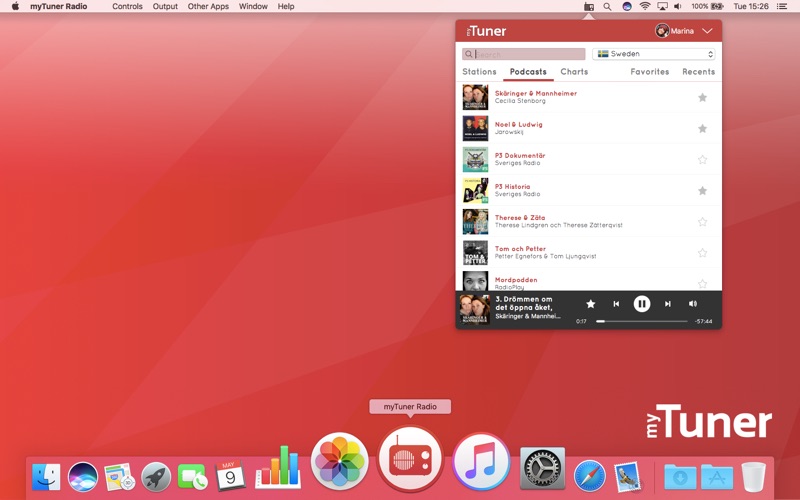
Task: Open System Preferences gear in Dock
Action: [x=542, y=468]
